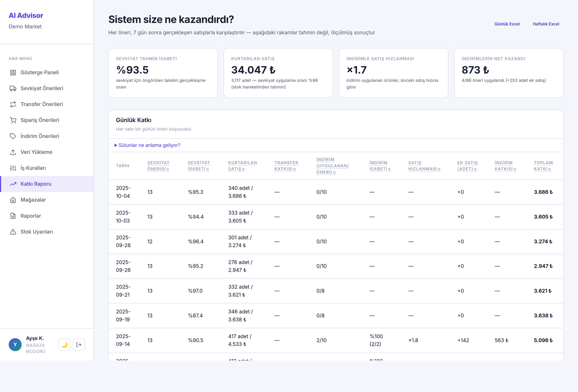Click the Transfer Önerileri arrows icon
The width and height of the screenshot is (578, 392).
(x=13, y=104)
